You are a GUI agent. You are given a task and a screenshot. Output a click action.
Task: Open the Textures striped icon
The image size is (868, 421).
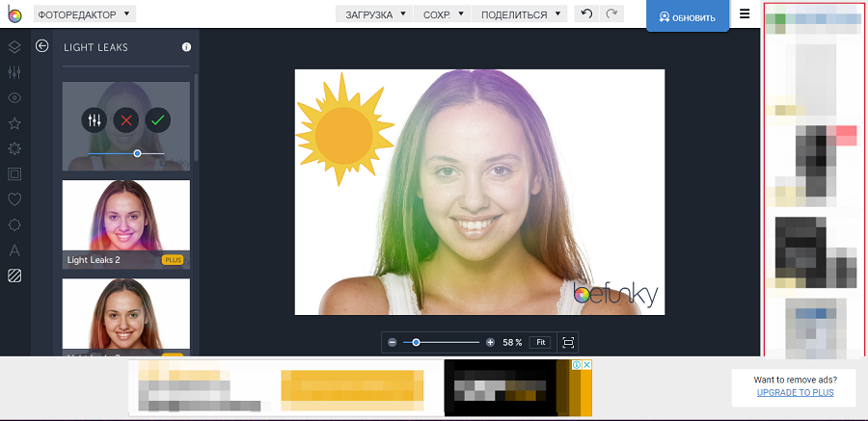pos(14,275)
